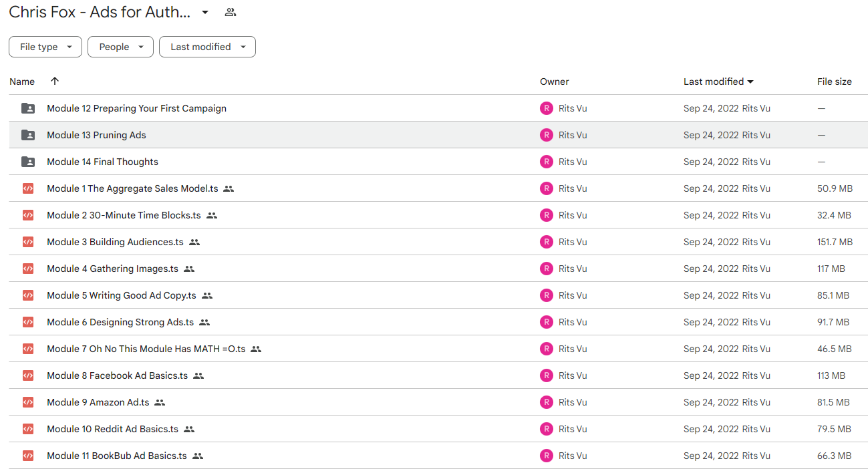Screen dimensions: 868x473
Task: Select Module 2 30-Minute Time Blocks.ts
Action: click(124, 215)
